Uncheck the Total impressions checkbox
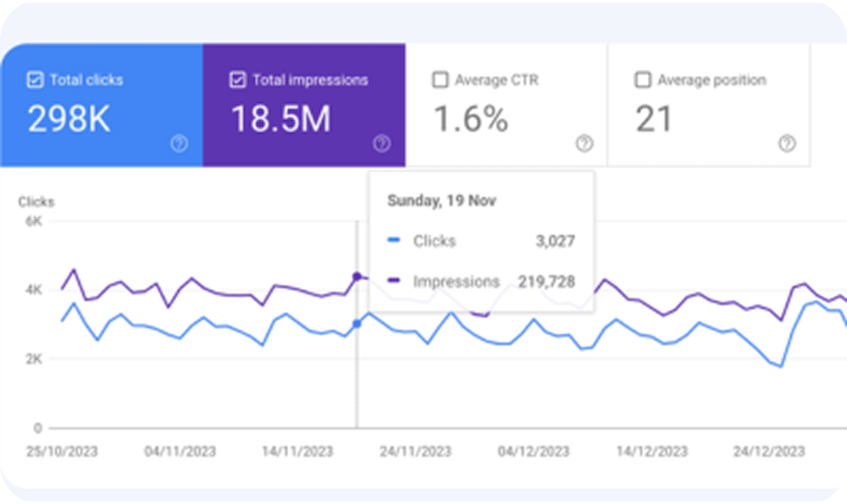Image resolution: width=847 pixels, height=504 pixels. tap(237, 80)
